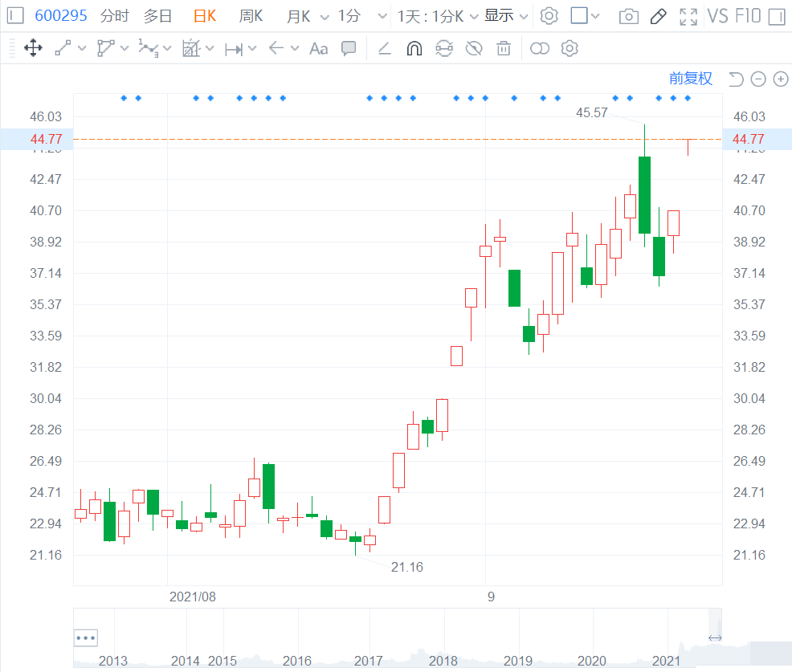Select the 日K daily candlestick tab
792x672 pixels.
point(205,16)
